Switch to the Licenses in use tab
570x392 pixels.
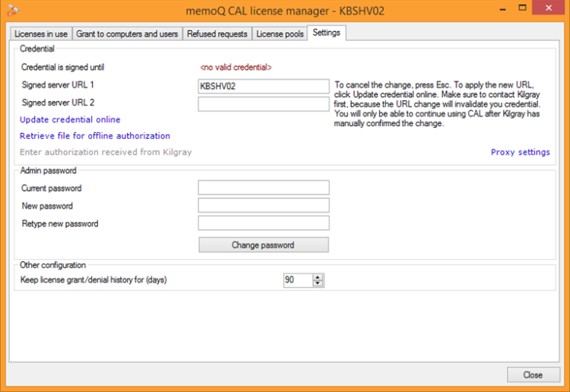41,33
